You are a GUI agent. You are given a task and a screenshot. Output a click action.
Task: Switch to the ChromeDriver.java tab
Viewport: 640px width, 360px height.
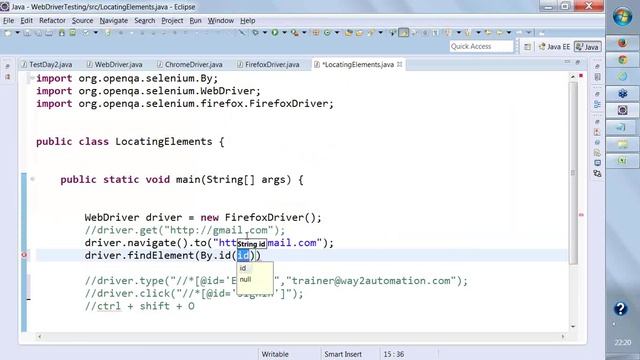click(x=190, y=64)
